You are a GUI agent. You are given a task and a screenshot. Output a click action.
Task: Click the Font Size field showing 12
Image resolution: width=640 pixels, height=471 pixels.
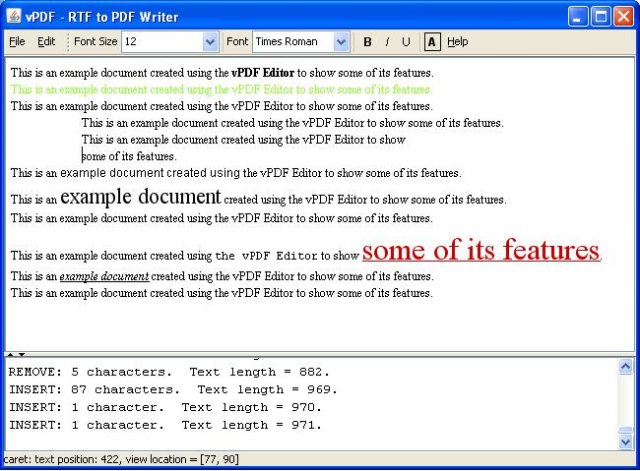162,42
